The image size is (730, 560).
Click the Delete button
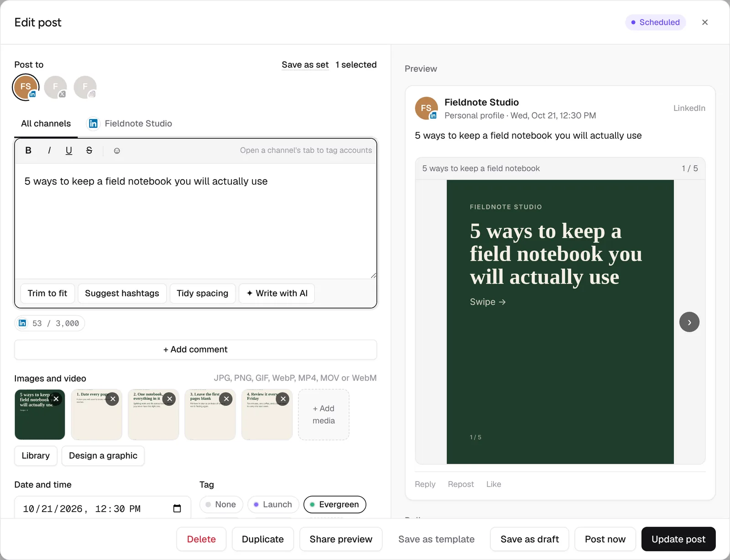[x=201, y=539]
